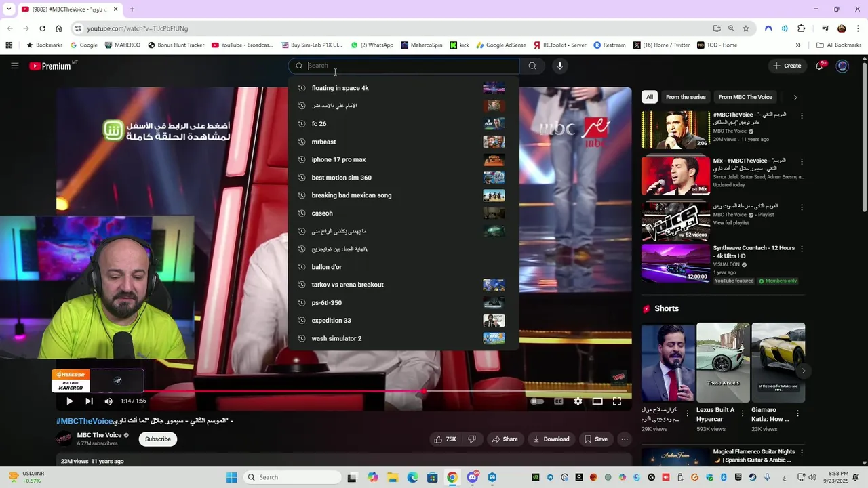
Task: Enter fullscreen mode
Action: pyautogui.click(x=617, y=401)
